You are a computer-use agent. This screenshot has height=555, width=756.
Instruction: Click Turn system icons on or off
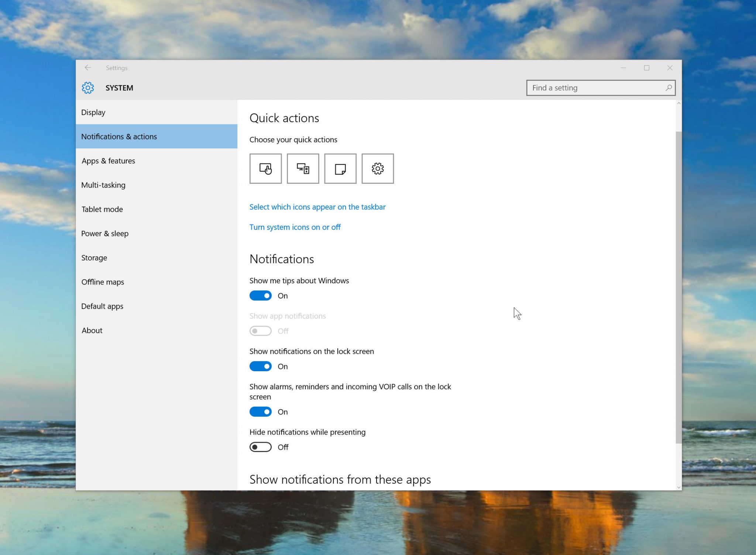click(x=295, y=227)
